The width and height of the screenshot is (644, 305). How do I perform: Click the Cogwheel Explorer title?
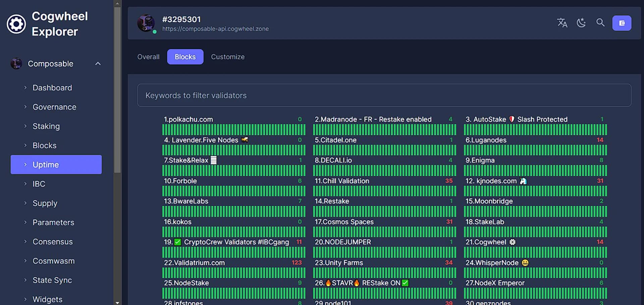[x=60, y=24]
